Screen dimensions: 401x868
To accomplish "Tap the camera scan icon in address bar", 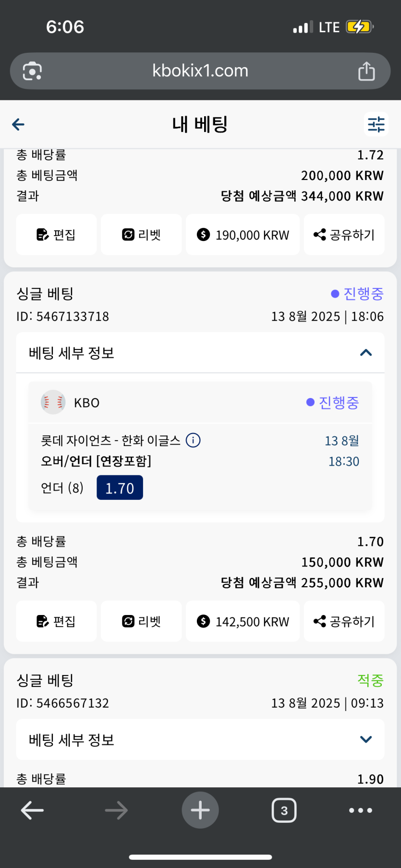I will (32, 71).
